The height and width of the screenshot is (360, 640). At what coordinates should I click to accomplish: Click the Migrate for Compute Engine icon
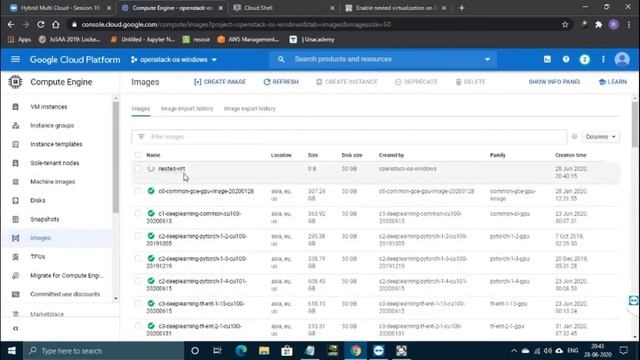(16, 276)
